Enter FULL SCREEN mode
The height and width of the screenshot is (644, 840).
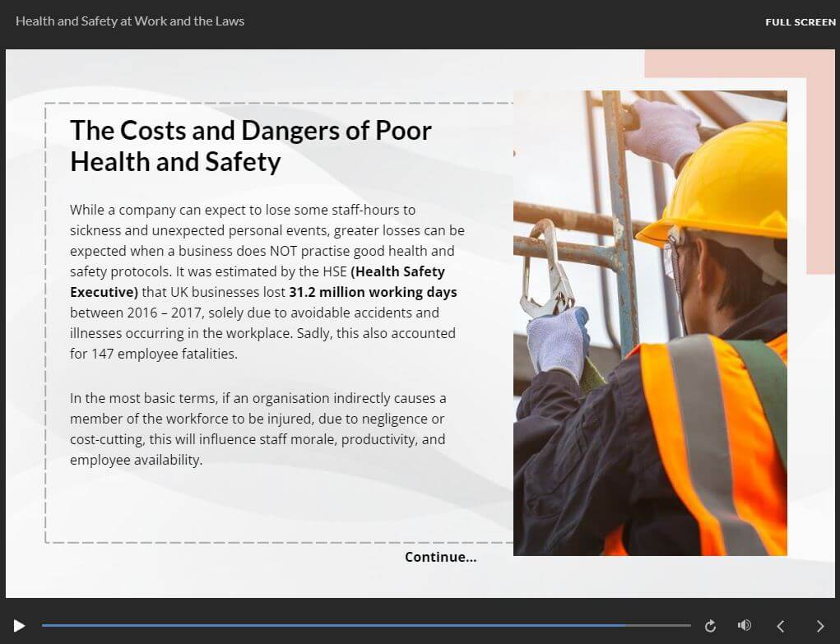click(x=800, y=22)
